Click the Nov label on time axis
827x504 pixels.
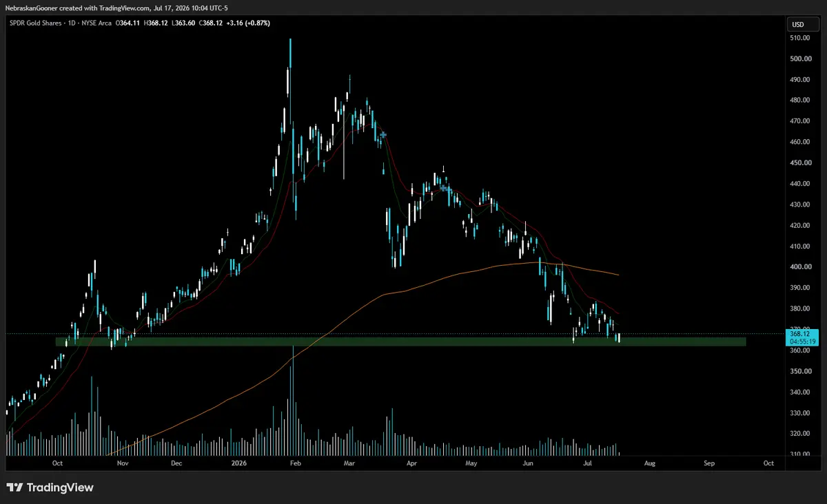tap(123, 463)
